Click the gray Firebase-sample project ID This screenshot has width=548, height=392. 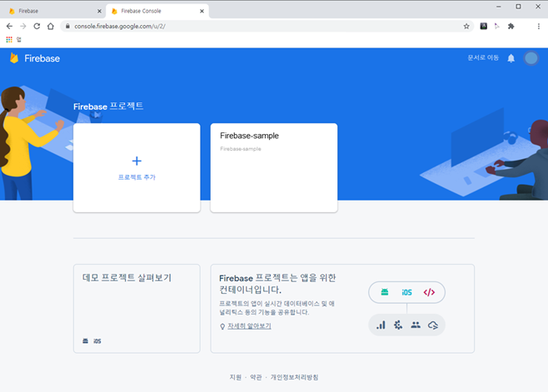[241, 149]
